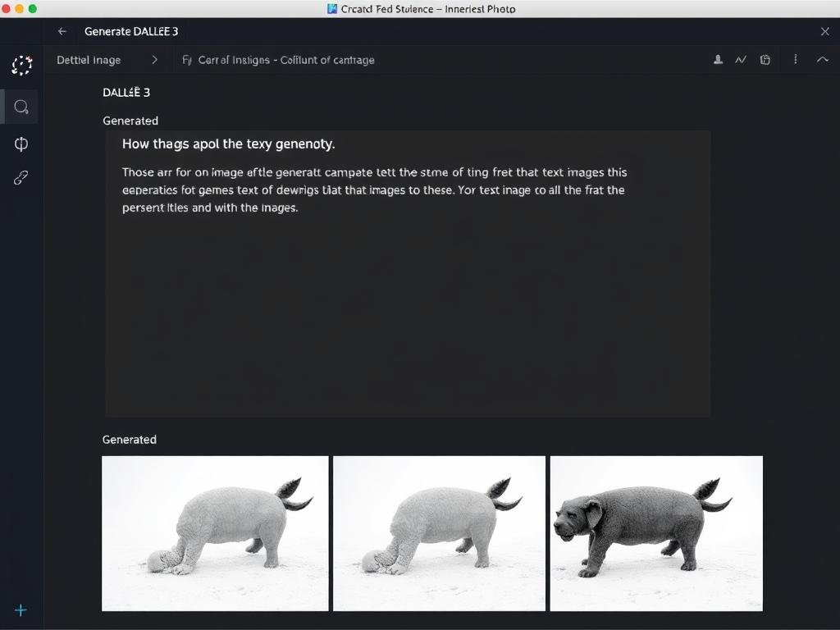Collapse the panel using the chevron at top right

(x=824, y=60)
